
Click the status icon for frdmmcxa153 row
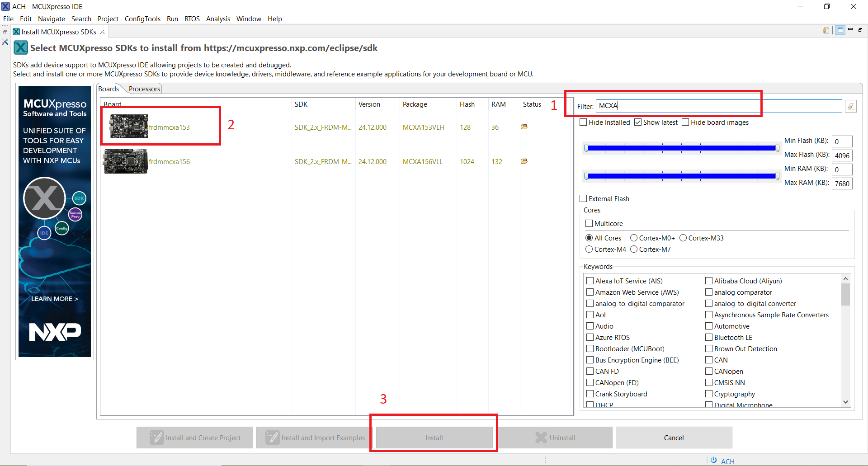pyautogui.click(x=524, y=127)
